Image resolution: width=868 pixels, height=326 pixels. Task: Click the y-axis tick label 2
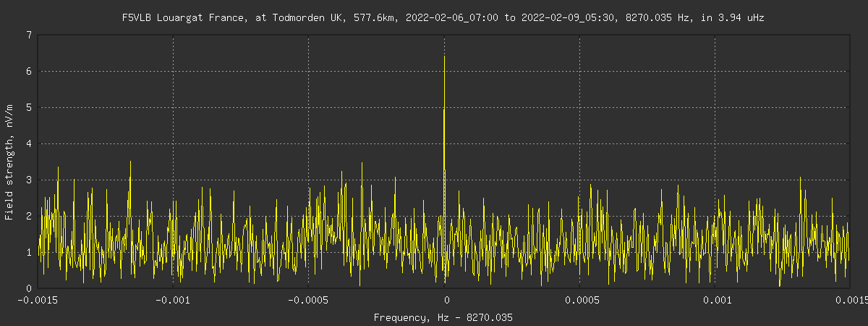(28, 216)
